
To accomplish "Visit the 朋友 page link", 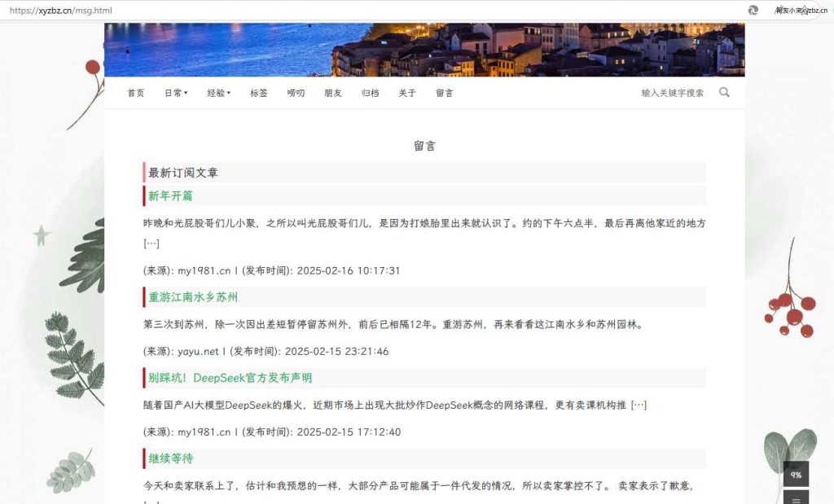I will pyautogui.click(x=333, y=92).
